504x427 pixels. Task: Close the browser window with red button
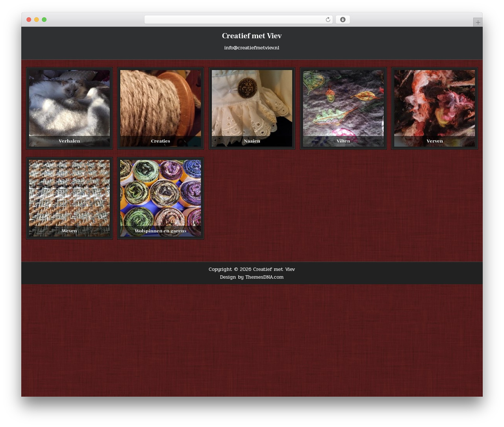point(29,20)
